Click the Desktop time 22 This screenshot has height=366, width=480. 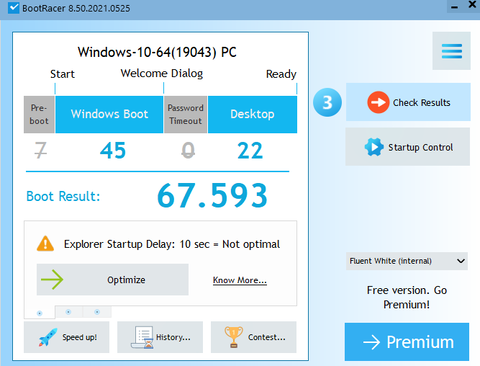point(250,151)
